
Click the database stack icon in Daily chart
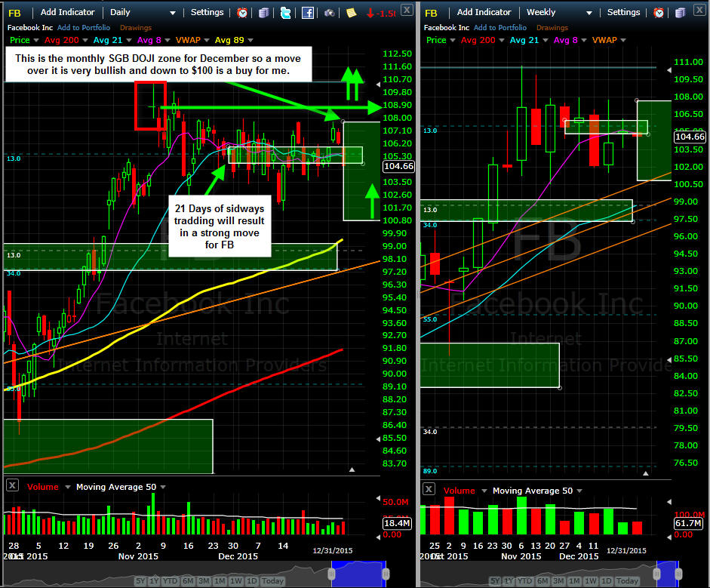click(x=263, y=13)
